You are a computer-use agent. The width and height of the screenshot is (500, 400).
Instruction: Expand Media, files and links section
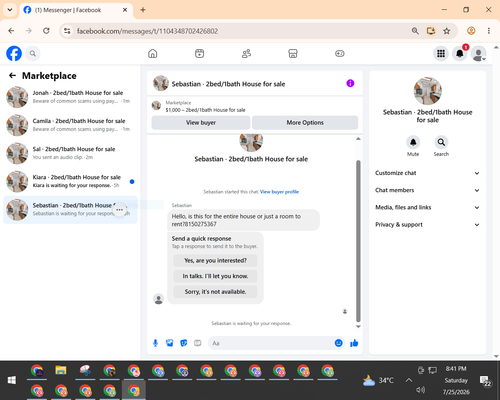[427, 207]
